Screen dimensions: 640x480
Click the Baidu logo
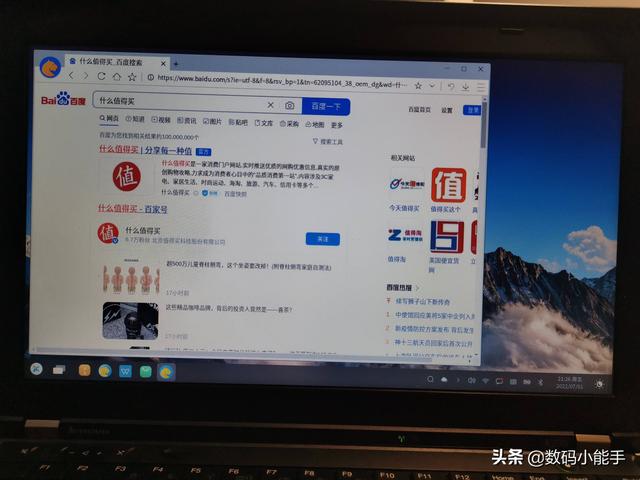click(x=63, y=99)
